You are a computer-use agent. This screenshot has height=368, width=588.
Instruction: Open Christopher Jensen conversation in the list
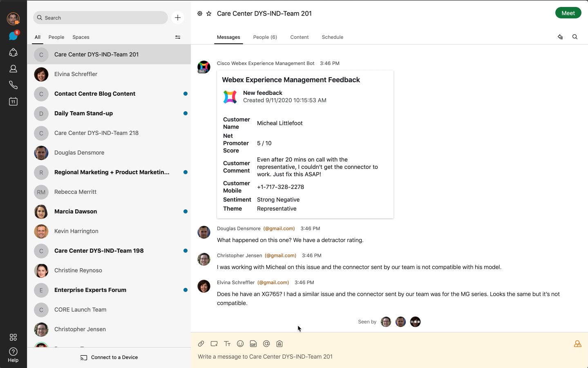pos(109,329)
